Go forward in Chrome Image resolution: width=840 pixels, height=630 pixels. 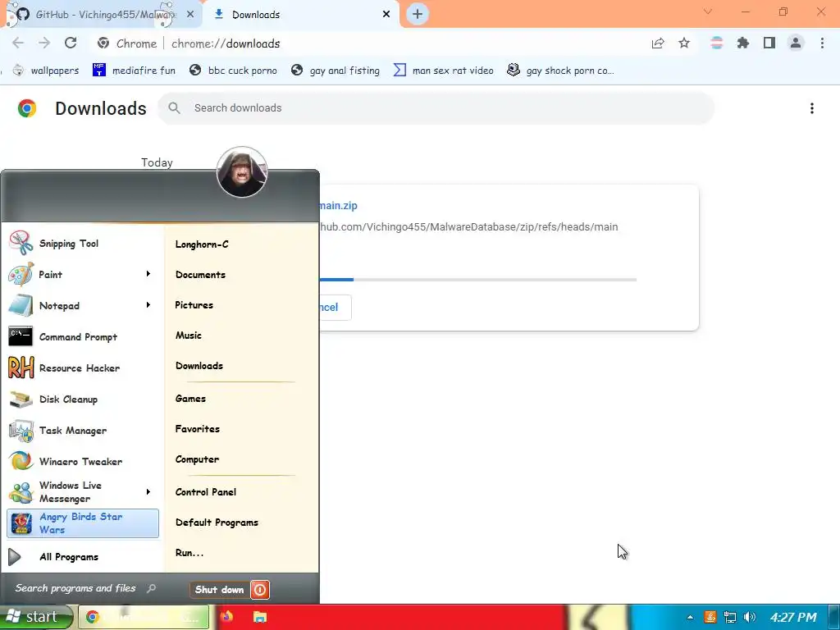(44, 43)
